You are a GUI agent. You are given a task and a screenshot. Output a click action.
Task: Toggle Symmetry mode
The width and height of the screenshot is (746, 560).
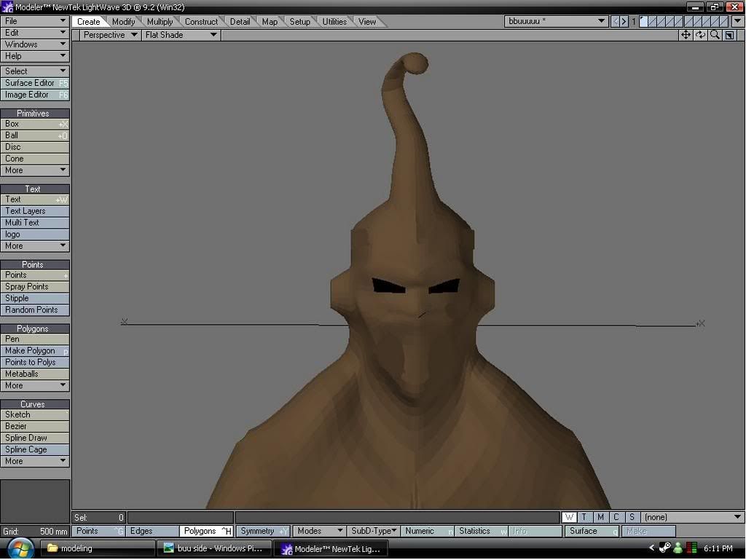(263, 531)
